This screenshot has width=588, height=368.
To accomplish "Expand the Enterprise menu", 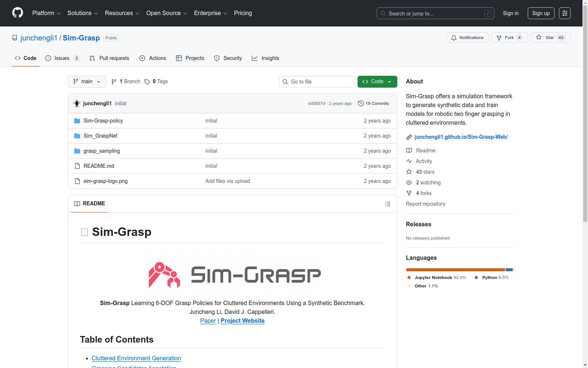I will tap(211, 13).
